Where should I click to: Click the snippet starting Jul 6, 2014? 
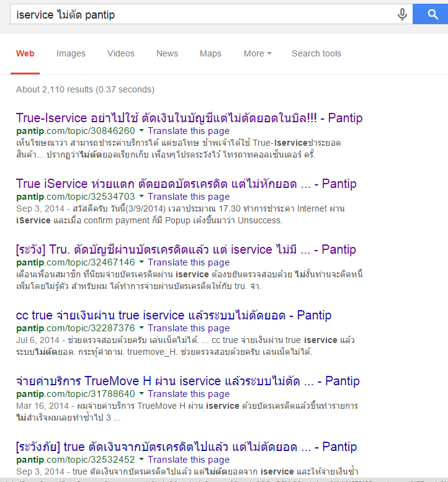(x=185, y=346)
